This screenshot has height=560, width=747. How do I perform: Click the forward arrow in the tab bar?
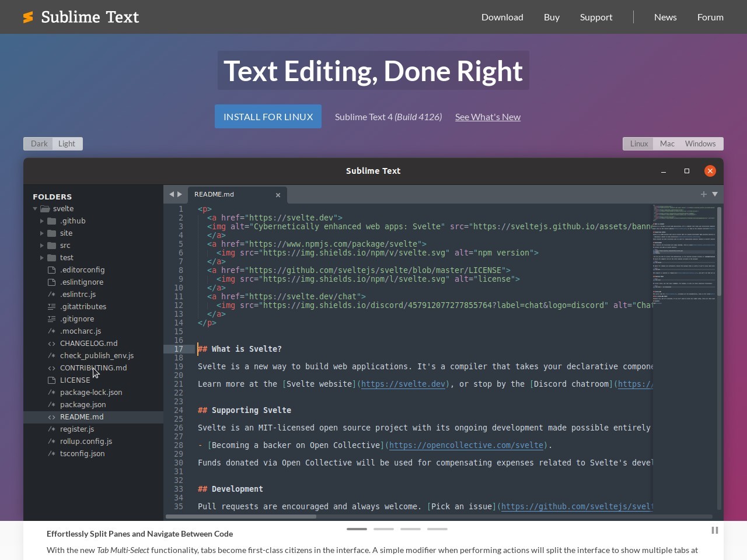(179, 194)
